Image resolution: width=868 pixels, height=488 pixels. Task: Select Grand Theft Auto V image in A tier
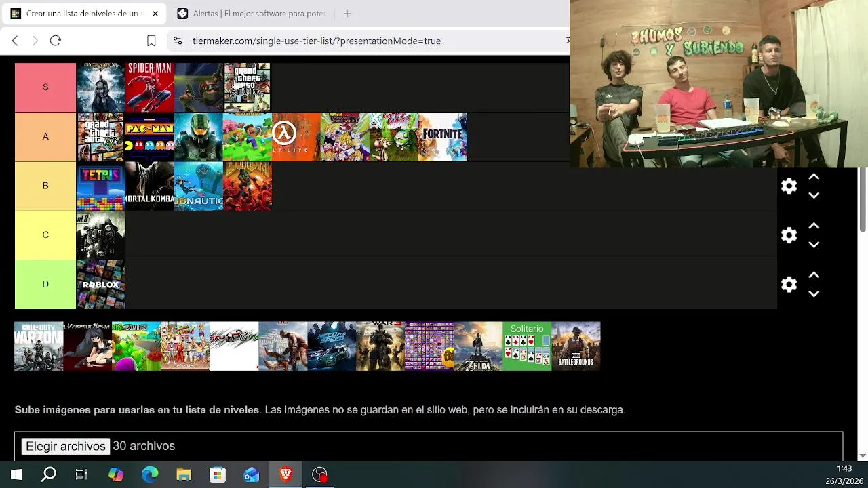[x=100, y=137]
